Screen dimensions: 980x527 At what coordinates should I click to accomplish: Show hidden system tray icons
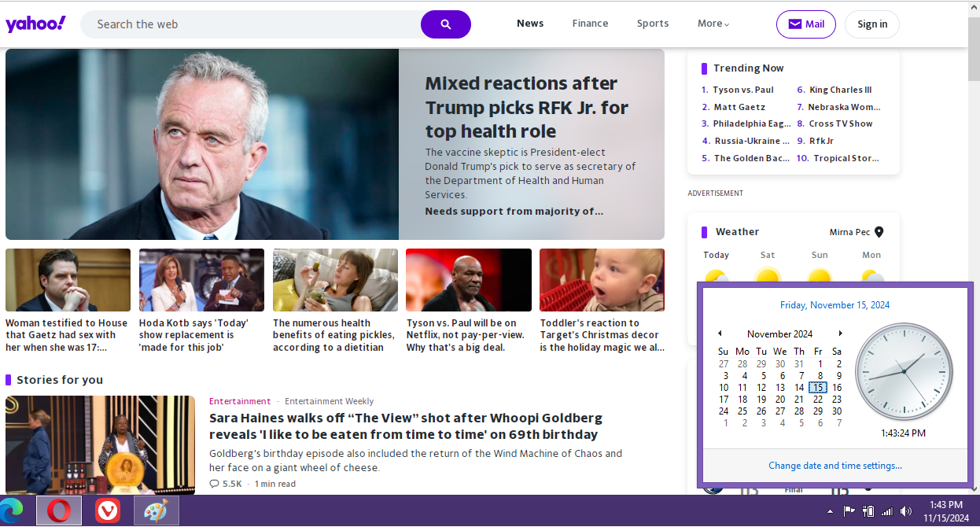point(830,512)
